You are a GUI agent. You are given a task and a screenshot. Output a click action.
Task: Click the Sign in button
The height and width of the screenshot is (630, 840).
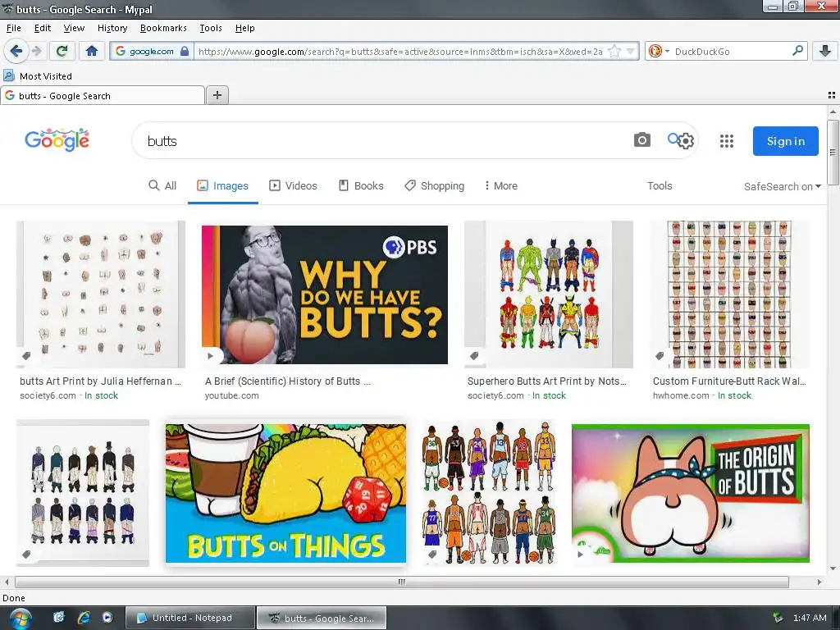coord(785,141)
